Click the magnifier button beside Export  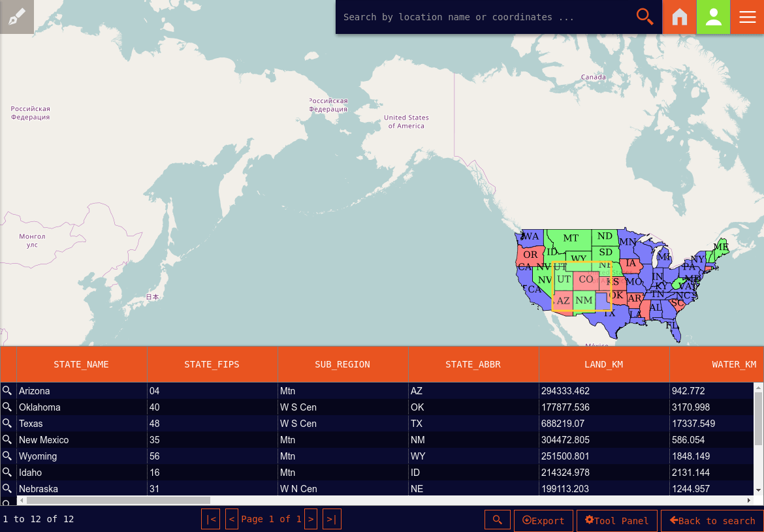click(497, 520)
